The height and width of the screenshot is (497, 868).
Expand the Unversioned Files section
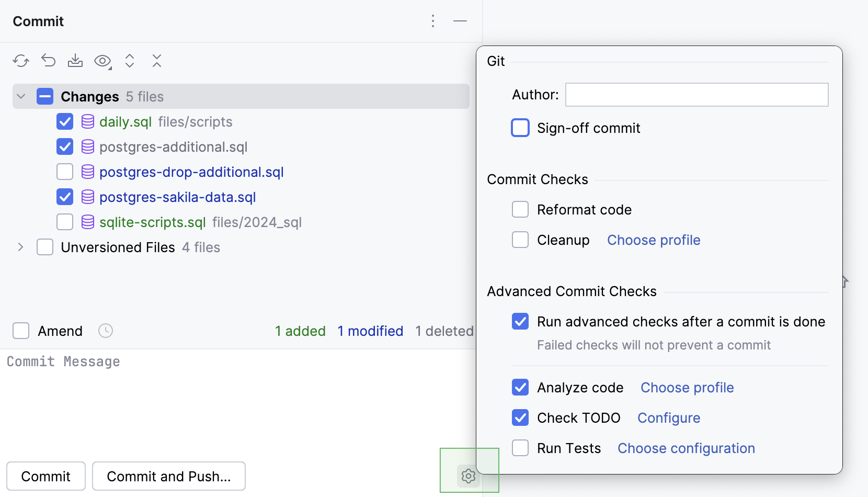point(20,247)
